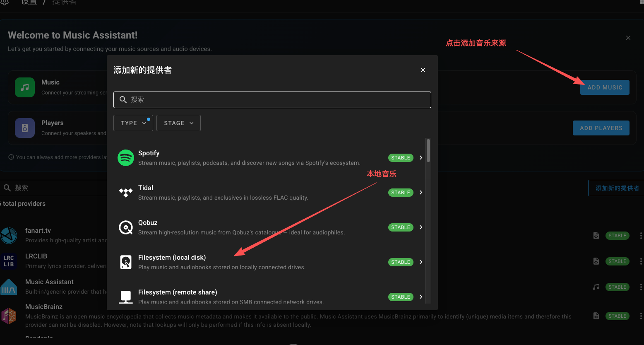Select the Spotify provider logo
Viewport: 644px width, 345px height.
tap(125, 157)
